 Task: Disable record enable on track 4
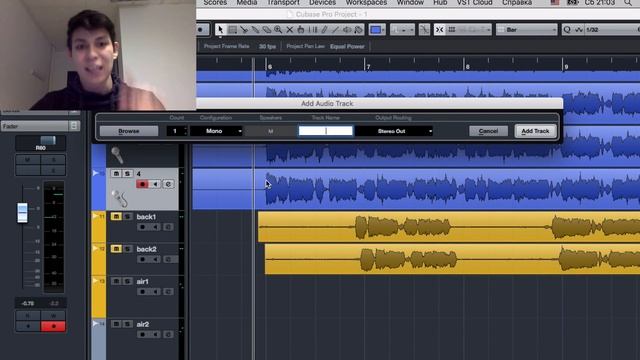click(x=142, y=184)
